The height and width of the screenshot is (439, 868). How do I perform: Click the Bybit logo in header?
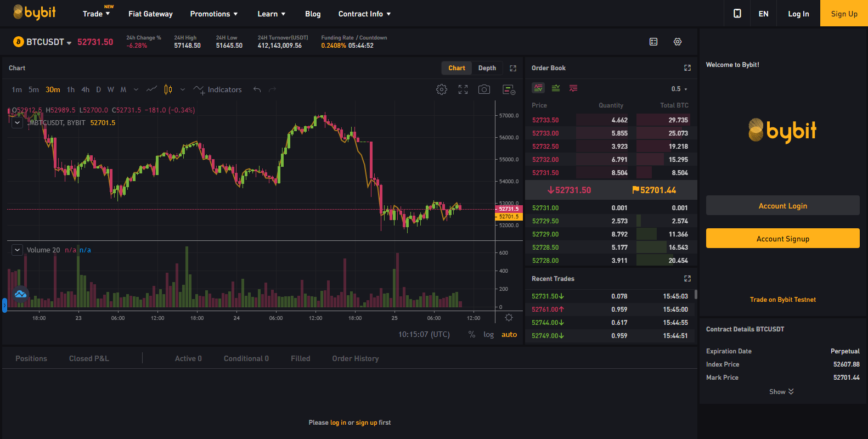pos(34,13)
